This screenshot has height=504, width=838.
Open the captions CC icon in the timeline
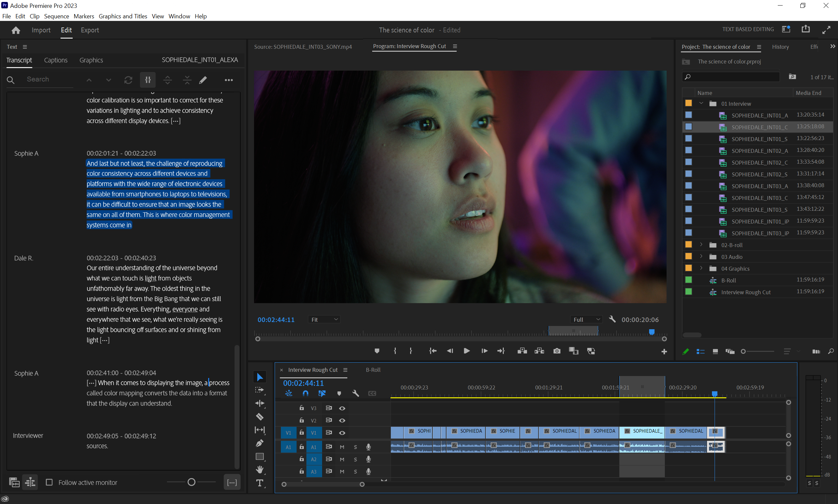[x=372, y=393]
